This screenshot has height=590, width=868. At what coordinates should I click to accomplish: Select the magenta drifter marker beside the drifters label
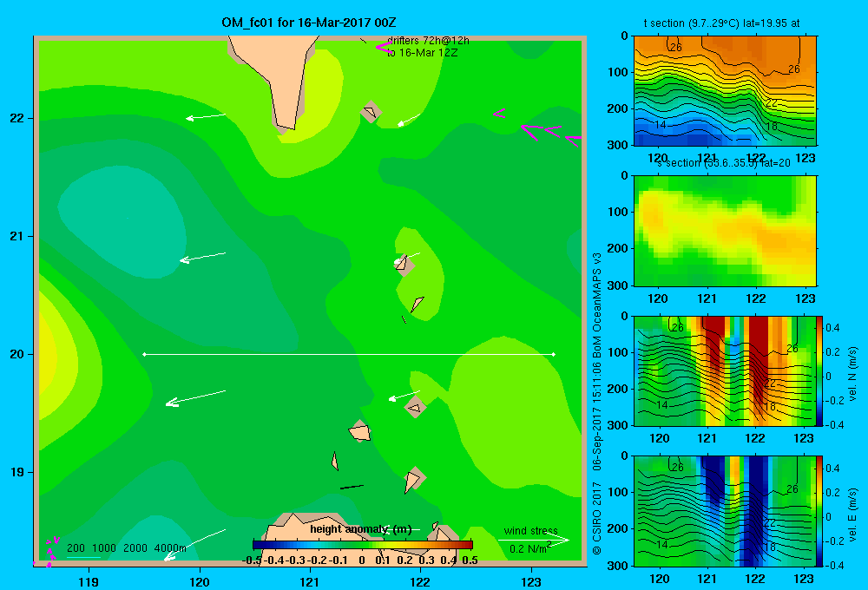coord(383,48)
